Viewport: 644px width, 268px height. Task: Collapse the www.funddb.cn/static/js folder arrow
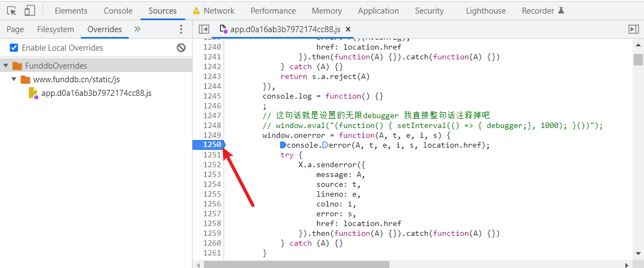tap(14, 80)
